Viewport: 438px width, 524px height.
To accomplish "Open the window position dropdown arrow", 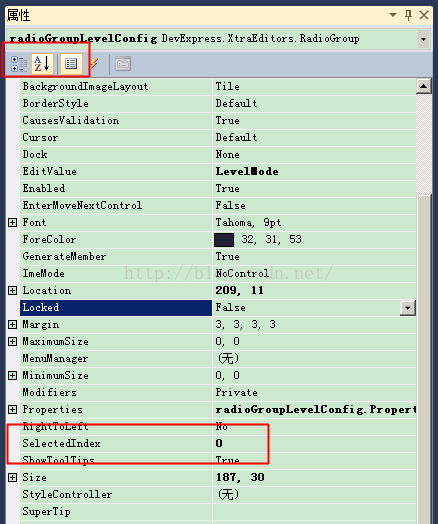I will (x=393, y=15).
